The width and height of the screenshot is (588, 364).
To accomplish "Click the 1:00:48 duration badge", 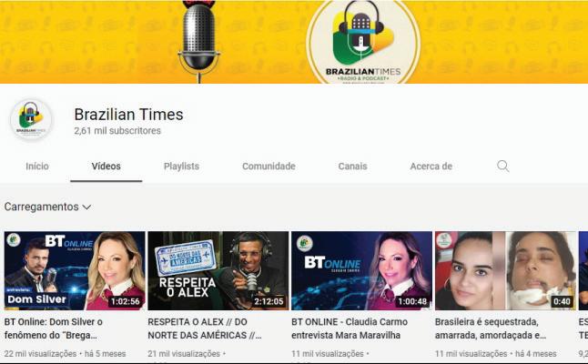I will pos(412,301).
